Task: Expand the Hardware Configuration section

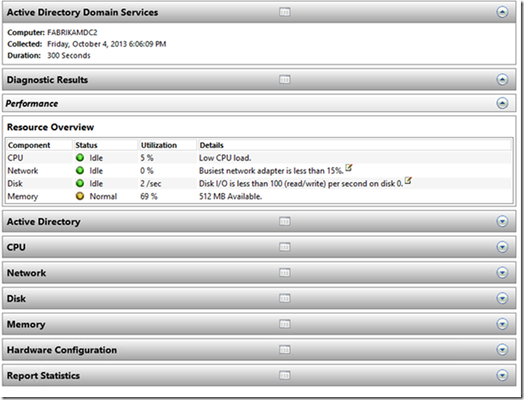Action: tap(502, 350)
